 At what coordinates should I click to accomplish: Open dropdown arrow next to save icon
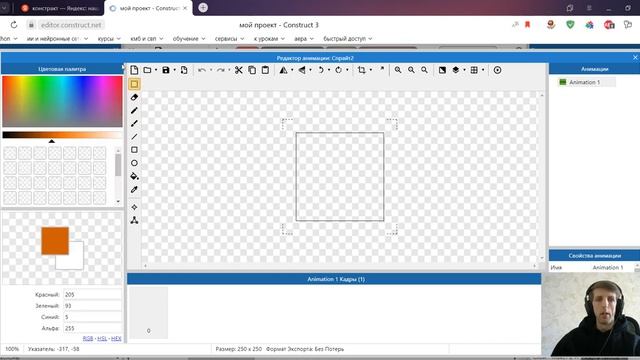pyautogui.click(x=174, y=70)
